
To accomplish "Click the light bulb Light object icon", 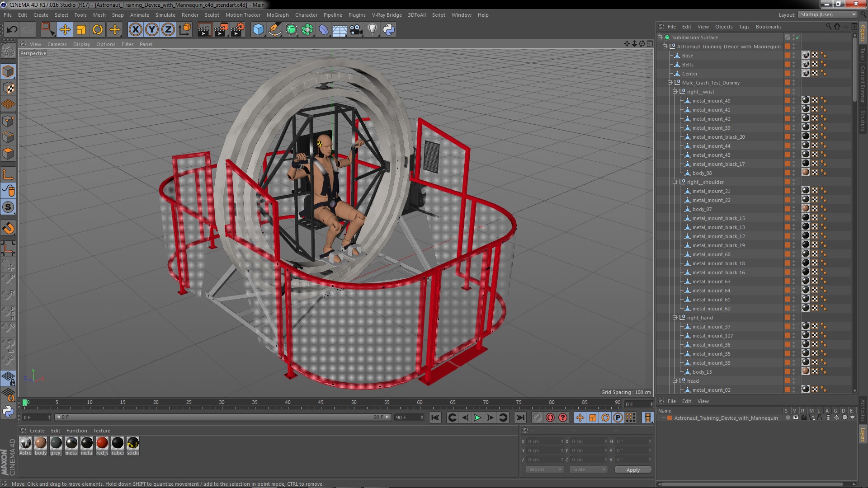I will point(372,30).
